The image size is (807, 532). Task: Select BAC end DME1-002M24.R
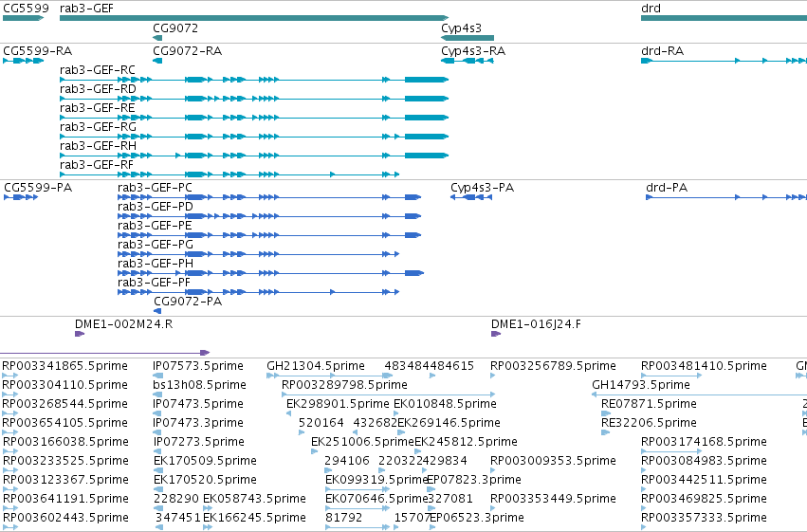(123, 324)
